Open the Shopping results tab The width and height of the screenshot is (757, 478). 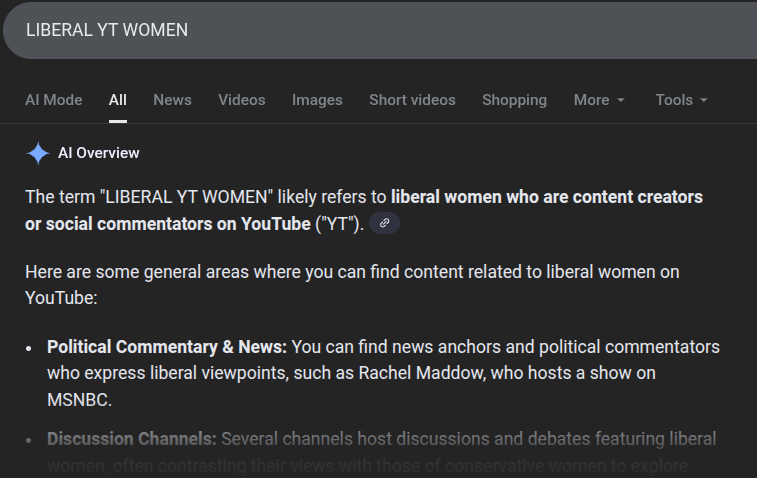coord(514,100)
